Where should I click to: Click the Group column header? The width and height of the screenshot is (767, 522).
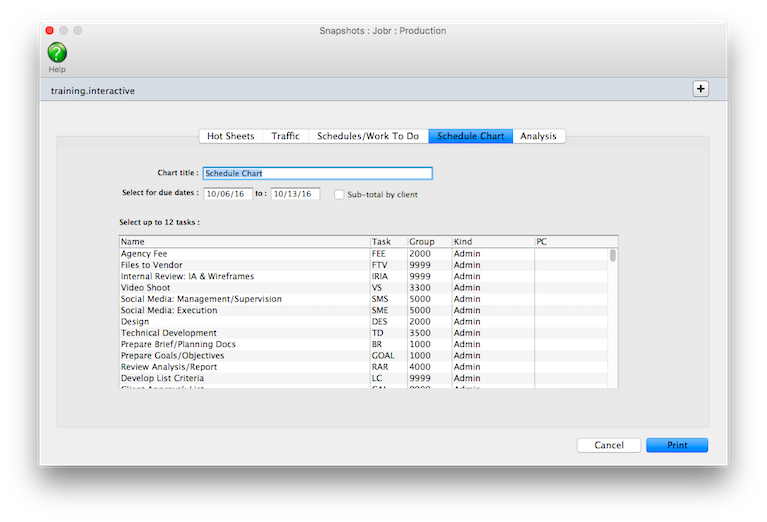(427, 242)
